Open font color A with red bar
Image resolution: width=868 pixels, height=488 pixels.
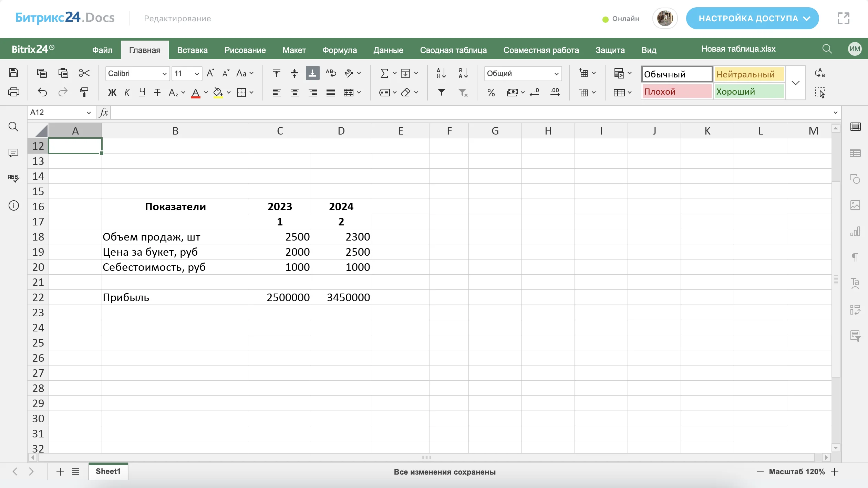pos(196,92)
